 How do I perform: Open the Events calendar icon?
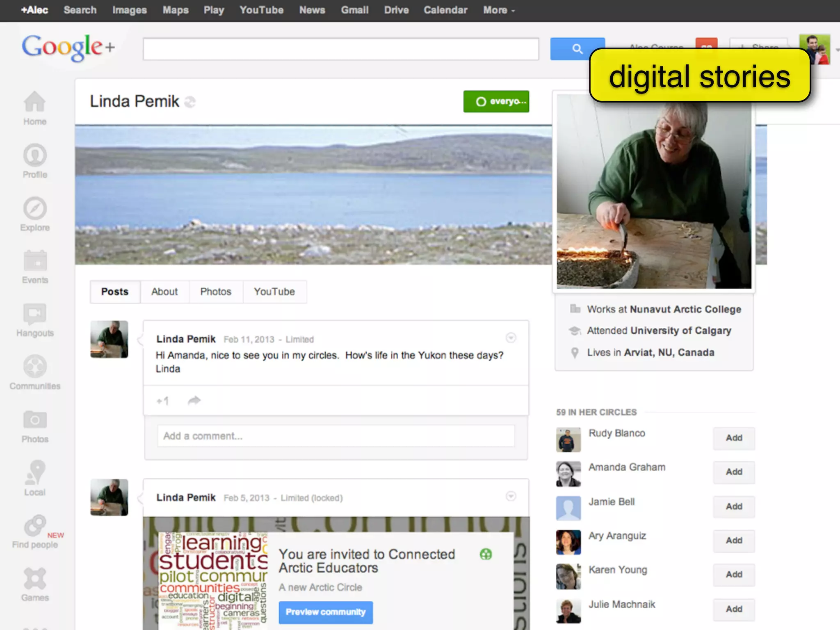(x=34, y=261)
